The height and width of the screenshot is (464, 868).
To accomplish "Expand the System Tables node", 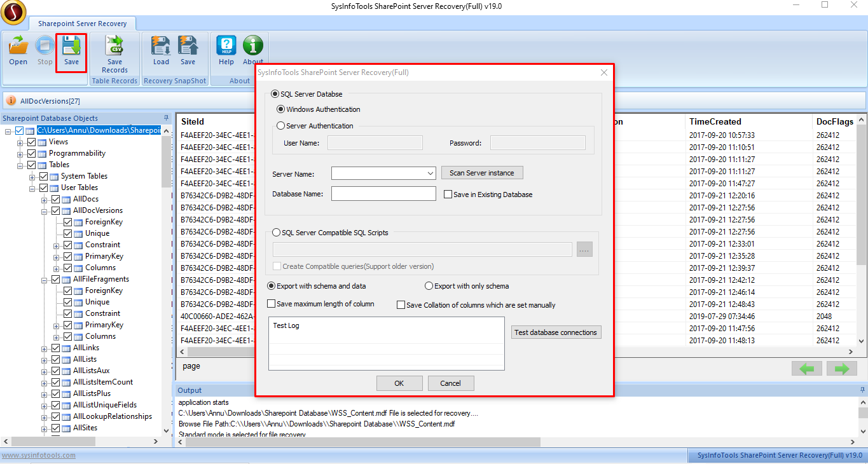I will tap(32, 176).
